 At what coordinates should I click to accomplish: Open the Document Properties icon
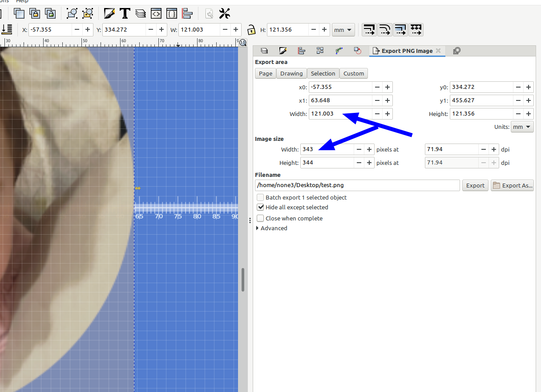tap(209, 13)
